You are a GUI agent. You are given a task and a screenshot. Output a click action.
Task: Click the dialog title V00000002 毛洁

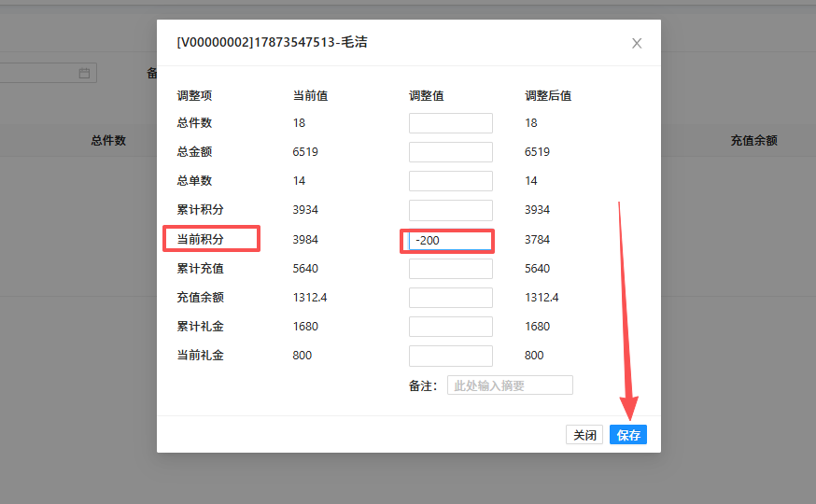click(272, 42)
